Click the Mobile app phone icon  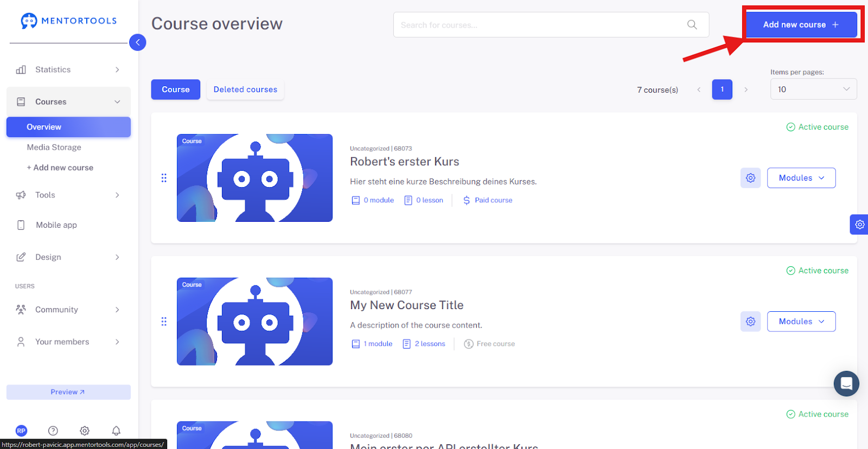21,225
